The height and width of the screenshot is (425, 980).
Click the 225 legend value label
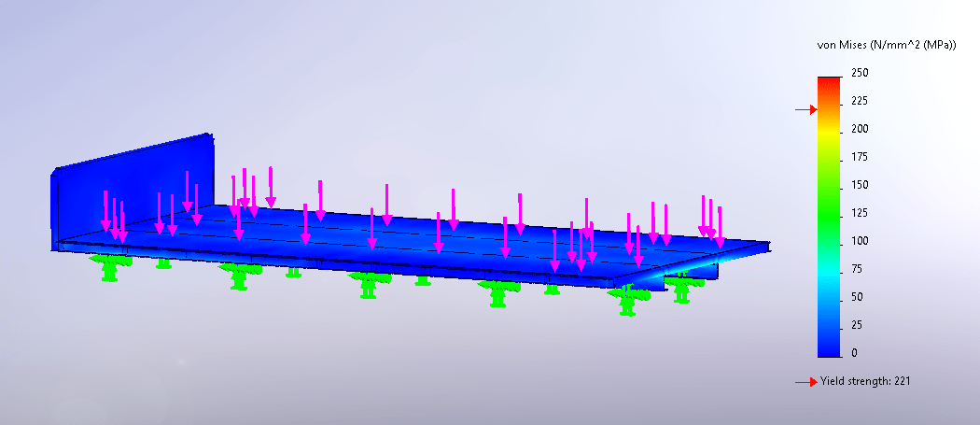(861, 101)
